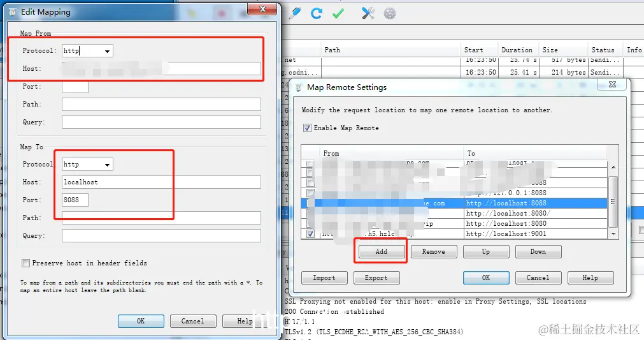644x340 pixels.
Task: Open Help in Map Remote Settings
Action: pyautogui.click(x=590, y=278)
